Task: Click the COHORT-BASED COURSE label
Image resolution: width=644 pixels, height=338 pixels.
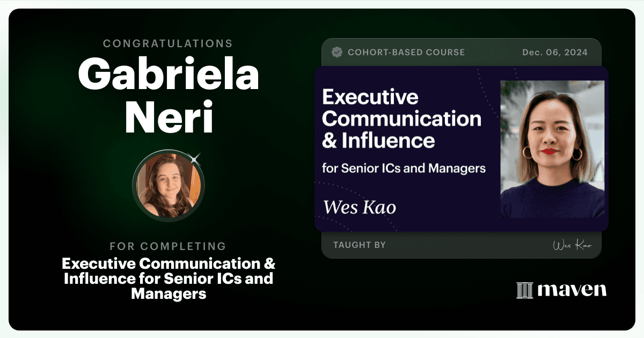Action: tap(406, 52)
